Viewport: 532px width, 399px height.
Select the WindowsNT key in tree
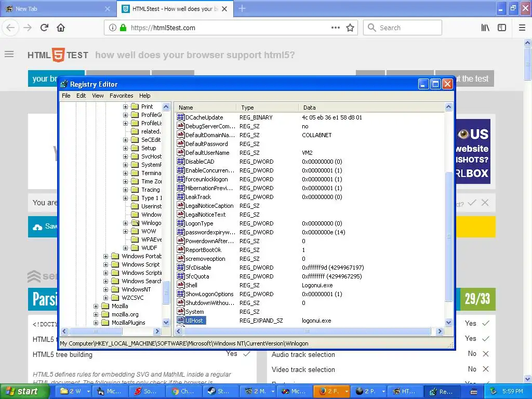click(x=136, y=289)
